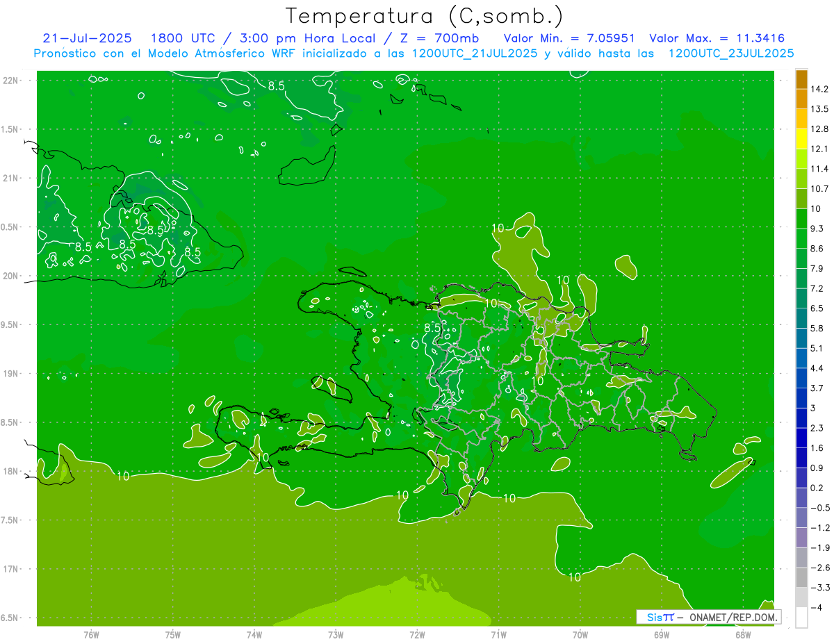Pick the purple swatch between -1.2 and -1.9
The width and height of the screenshot is (834, 644).
tap(801, 538)
